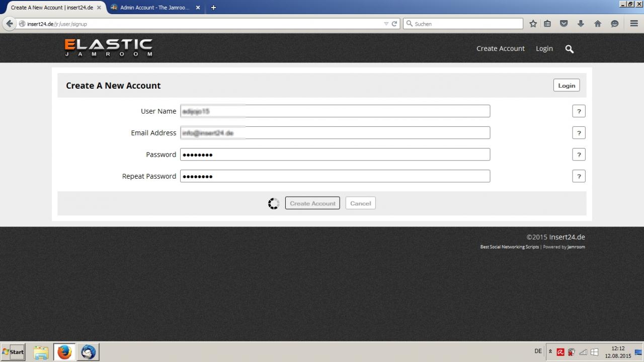The width and height of the screenshot is (644, 362).
Task: Cancel the account signup form
Action: click(x=360, y=203)
